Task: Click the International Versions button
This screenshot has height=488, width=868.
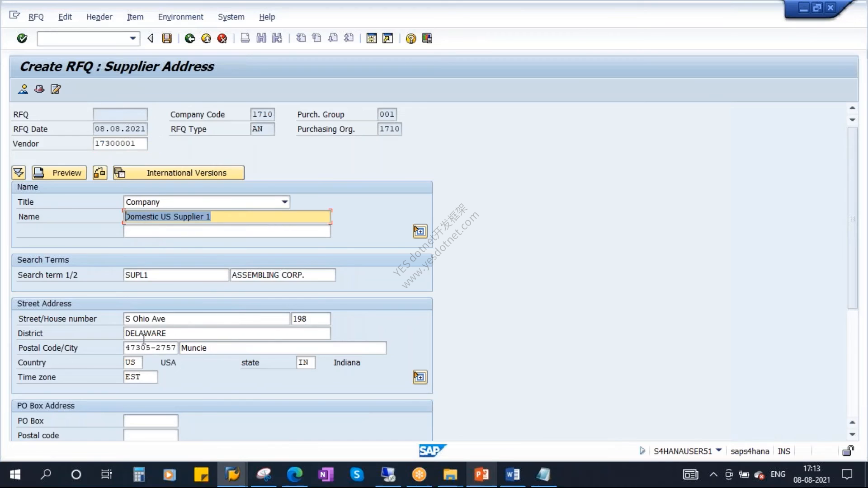Action: tap(179, 173)
